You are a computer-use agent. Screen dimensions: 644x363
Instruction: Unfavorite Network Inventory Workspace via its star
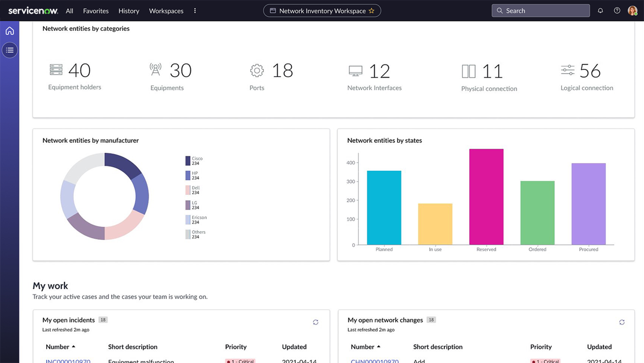point(372,10)
